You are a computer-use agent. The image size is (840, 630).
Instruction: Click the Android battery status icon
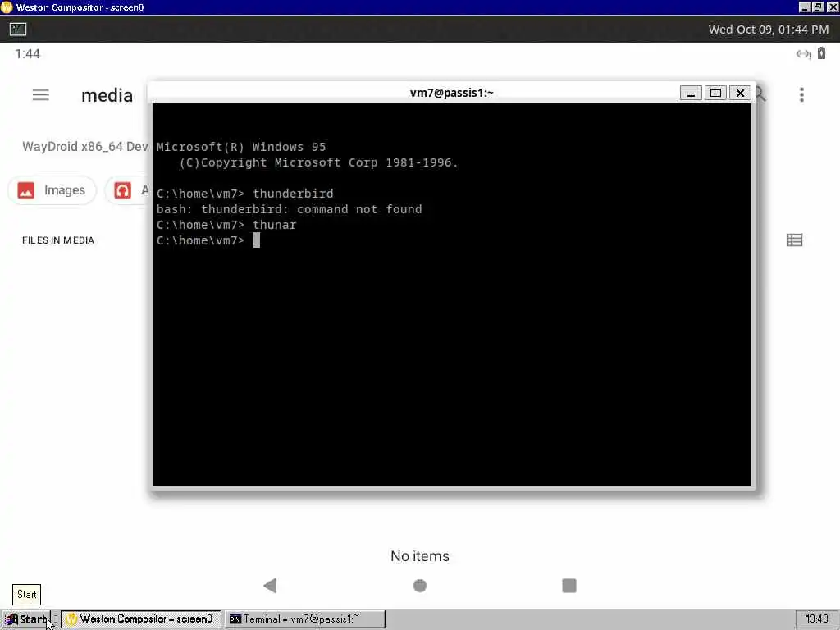point(821,53)
